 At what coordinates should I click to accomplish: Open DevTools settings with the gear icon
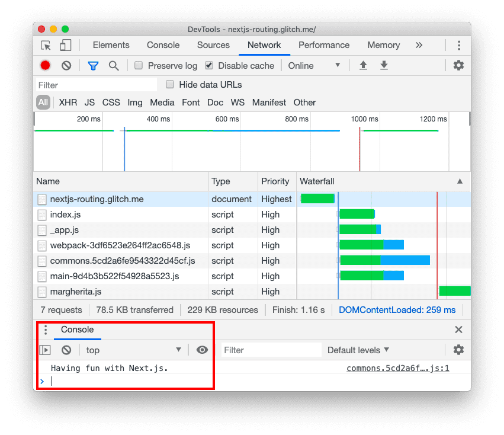[x=458, y=65]
